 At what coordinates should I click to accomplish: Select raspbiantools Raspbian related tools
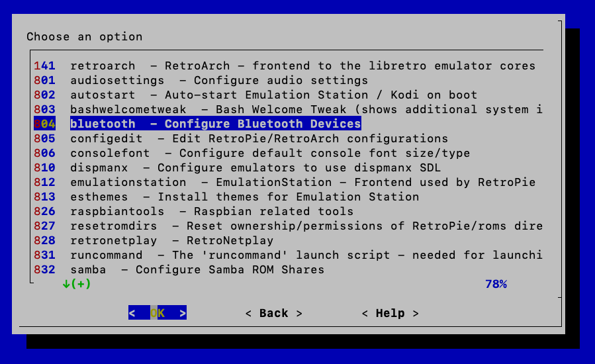(211, 211)
